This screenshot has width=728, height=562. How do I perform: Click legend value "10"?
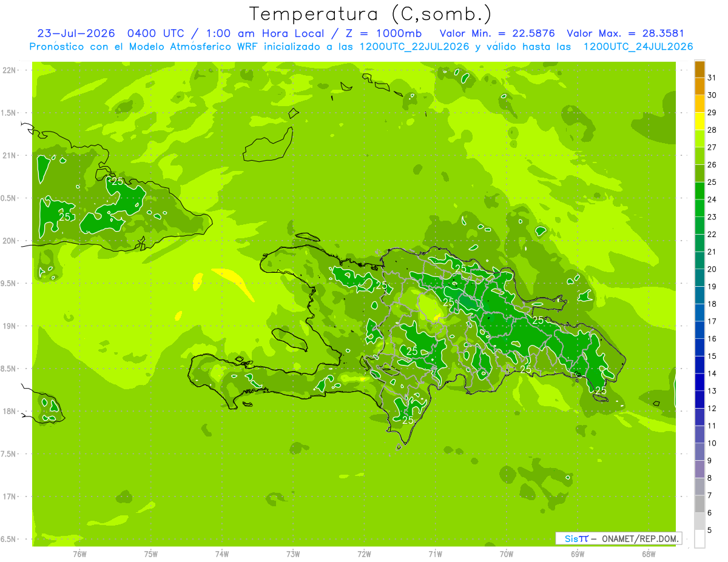(712, 443)
